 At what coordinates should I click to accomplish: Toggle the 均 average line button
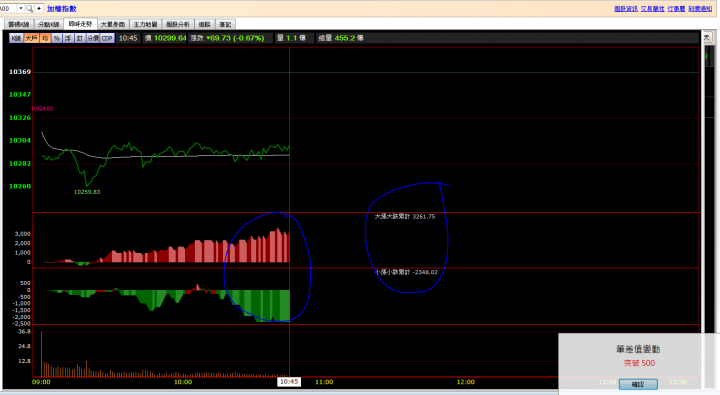point(45,38)
